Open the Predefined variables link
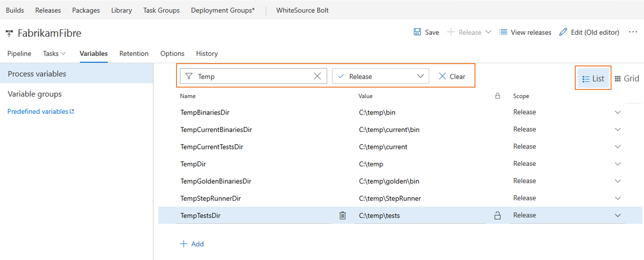644x260 pixels. point(40,112)
